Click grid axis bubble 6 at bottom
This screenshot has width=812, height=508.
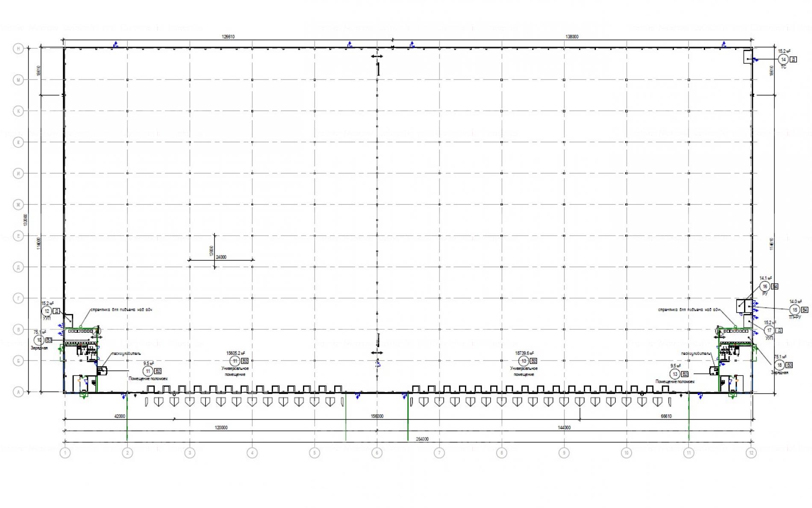[x=377, y=453]
